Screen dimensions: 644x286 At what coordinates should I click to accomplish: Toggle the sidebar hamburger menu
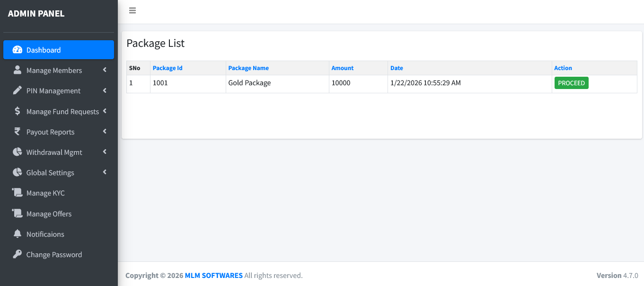[132, 10]
